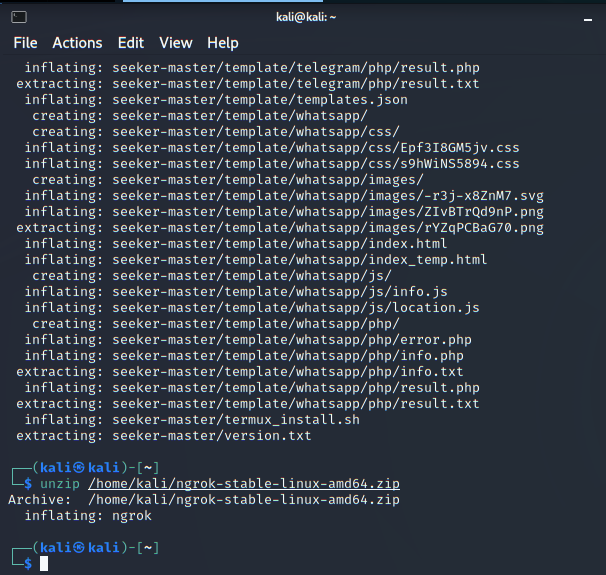Click the Epf3I8GM5jv.css file path
The image size is (606, 575).
click(316, 148)
